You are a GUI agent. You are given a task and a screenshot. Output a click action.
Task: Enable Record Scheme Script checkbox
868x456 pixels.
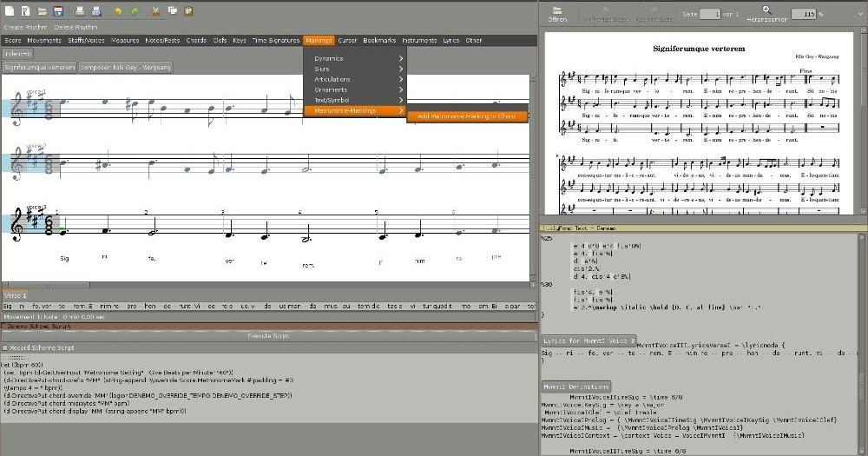5,348
